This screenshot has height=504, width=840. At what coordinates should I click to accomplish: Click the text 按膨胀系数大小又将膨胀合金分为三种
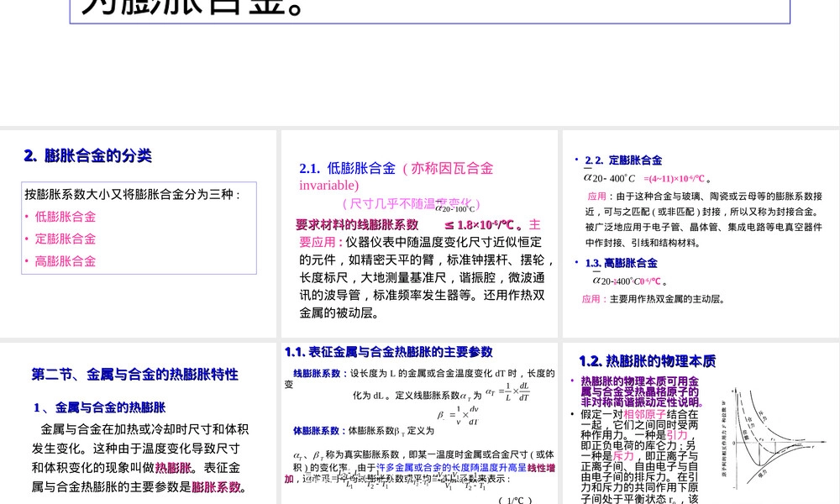click(133, 194)
